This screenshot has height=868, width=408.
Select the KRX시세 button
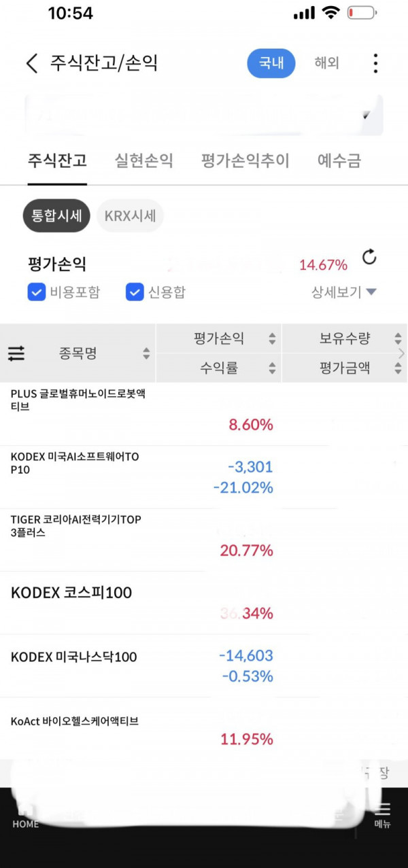(x=130, y=216)
